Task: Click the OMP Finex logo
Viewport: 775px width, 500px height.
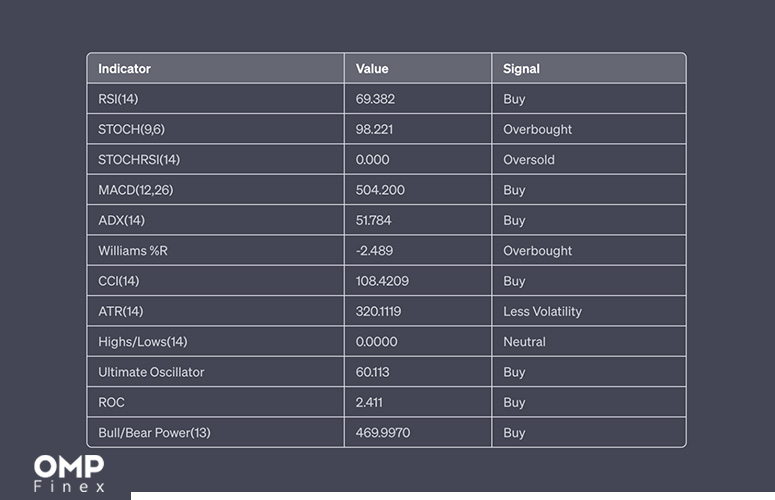Action: point(69,474)
